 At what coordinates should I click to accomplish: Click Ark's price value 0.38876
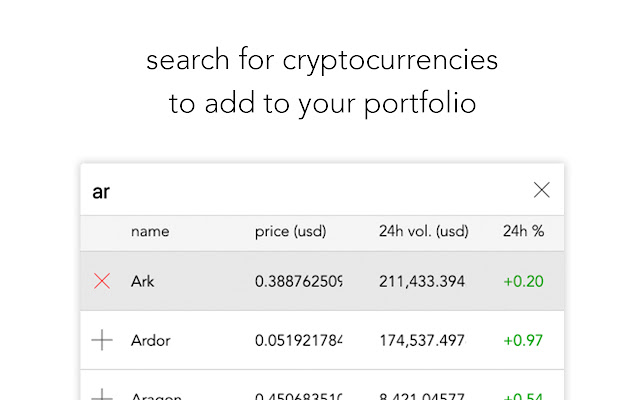(298, 281)
